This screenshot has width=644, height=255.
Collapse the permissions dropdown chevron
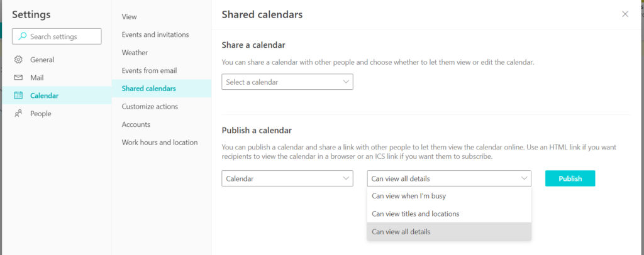point(524,178)
